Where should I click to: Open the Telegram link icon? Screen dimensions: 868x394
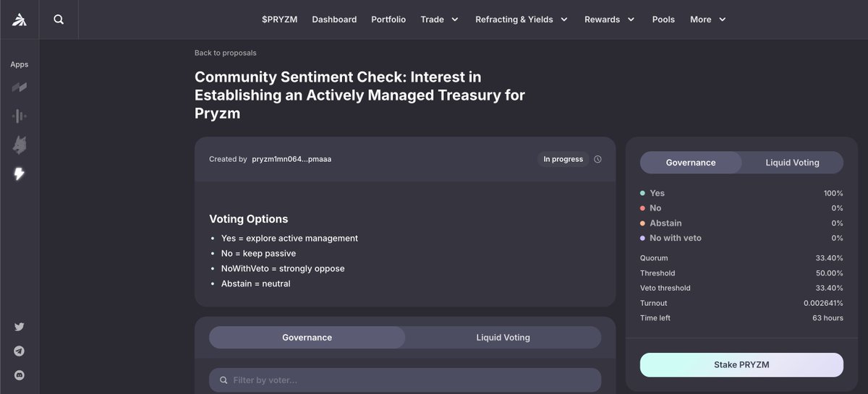20,351
